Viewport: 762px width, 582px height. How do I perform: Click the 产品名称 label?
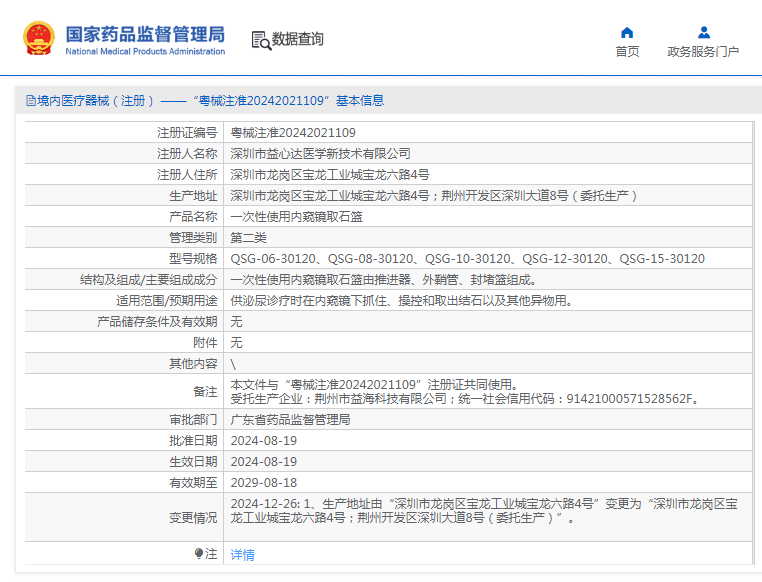(193, 217)
